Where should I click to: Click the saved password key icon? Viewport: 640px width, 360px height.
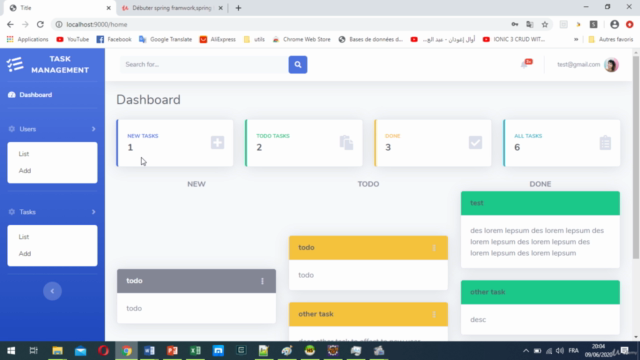pos(515,24)
